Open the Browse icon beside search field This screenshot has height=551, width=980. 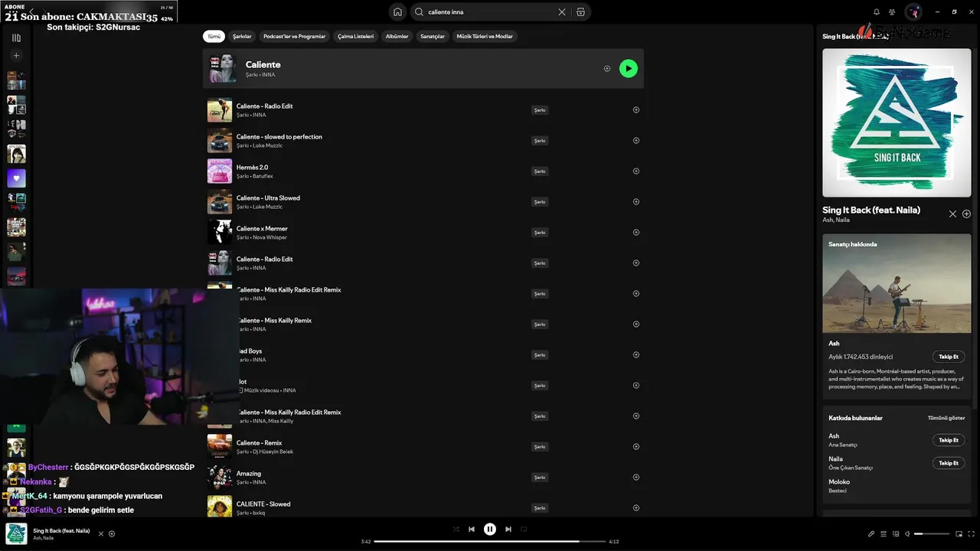pyautogui.click(x=581, y=12)
